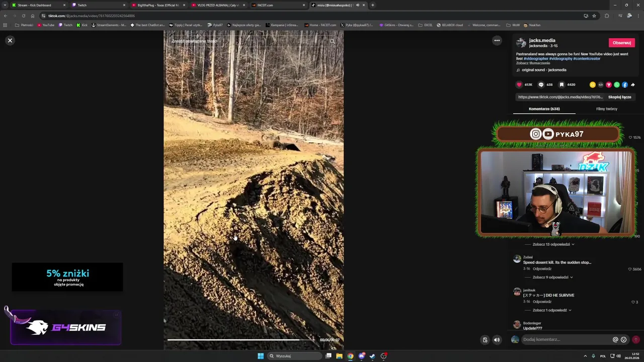Send to friends with the red paper-plane icon
This screenshot has width=644, height=362.
pos(608,84)
